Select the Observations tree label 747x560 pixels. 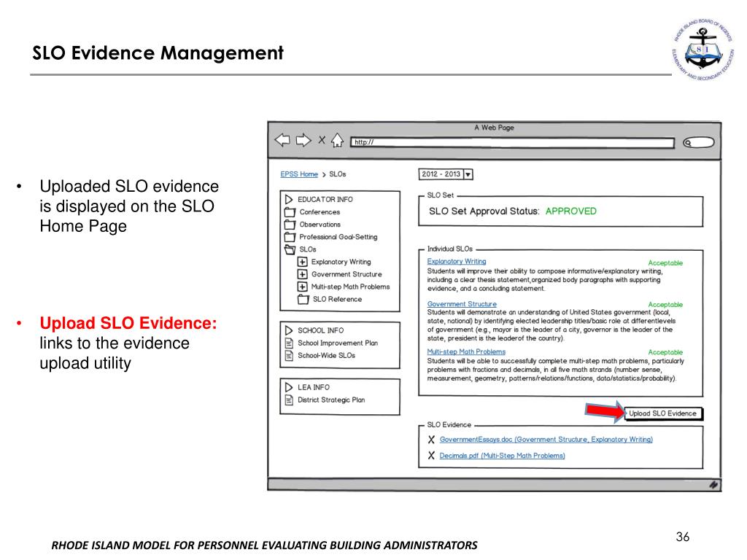[x=320, y=225]
